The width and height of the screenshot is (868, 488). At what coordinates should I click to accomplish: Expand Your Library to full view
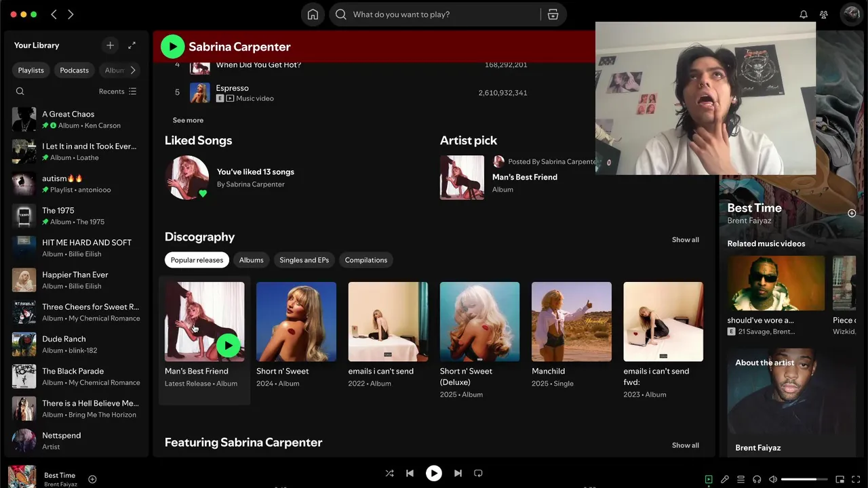point(132,45)
